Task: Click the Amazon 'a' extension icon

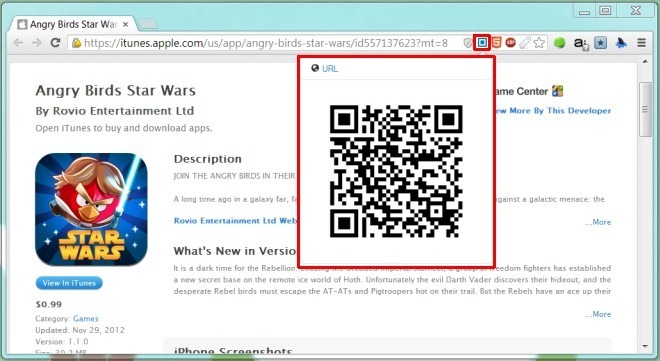Action: pyautogui.click(x=581, y=43)
